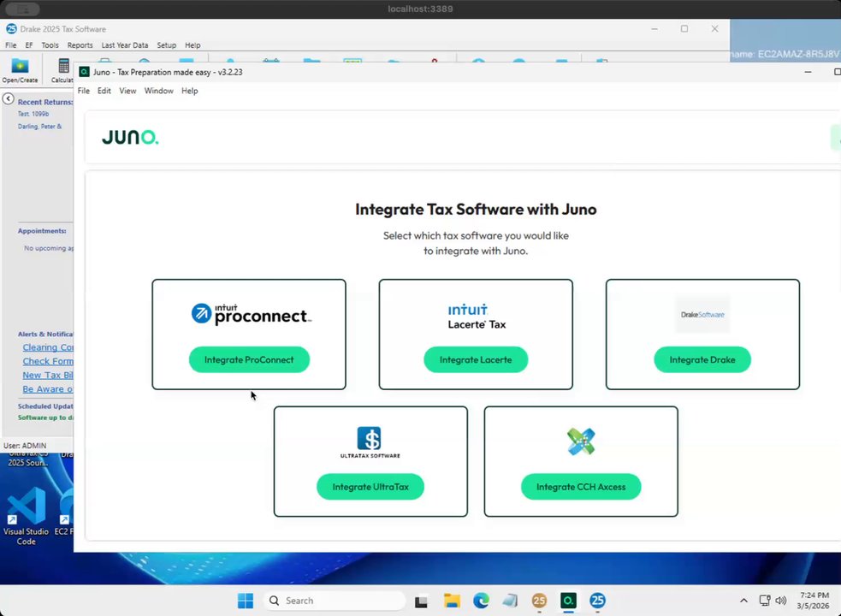This screenshot has width=841, height=616.
Task: Click the Software up to date status text
Action: pos(45,418)
